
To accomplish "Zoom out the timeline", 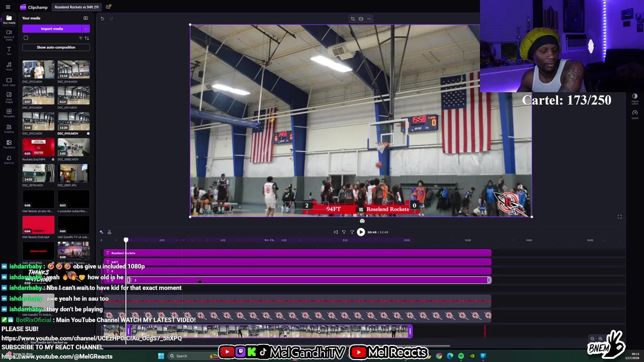I will [592, 339].
